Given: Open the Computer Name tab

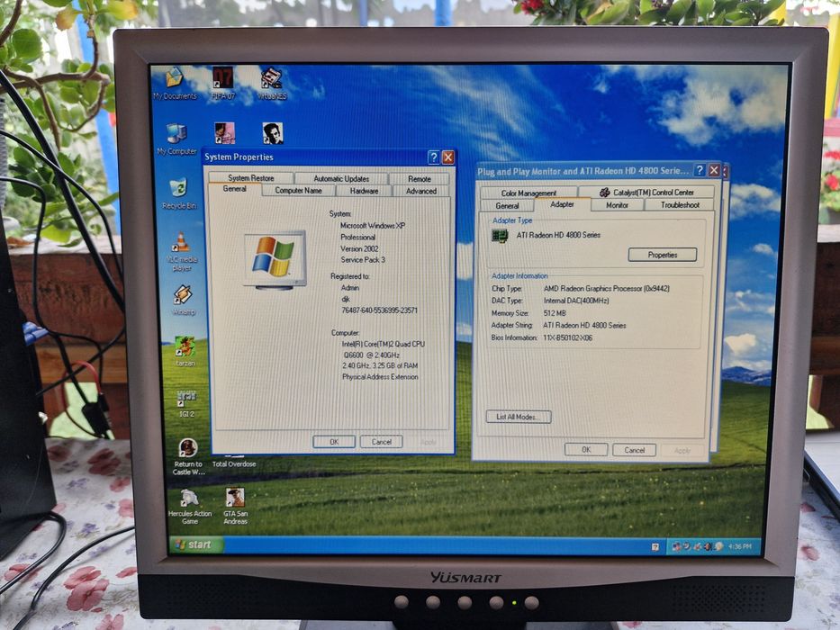Looking at the screenshot, I should coord(298,190).
